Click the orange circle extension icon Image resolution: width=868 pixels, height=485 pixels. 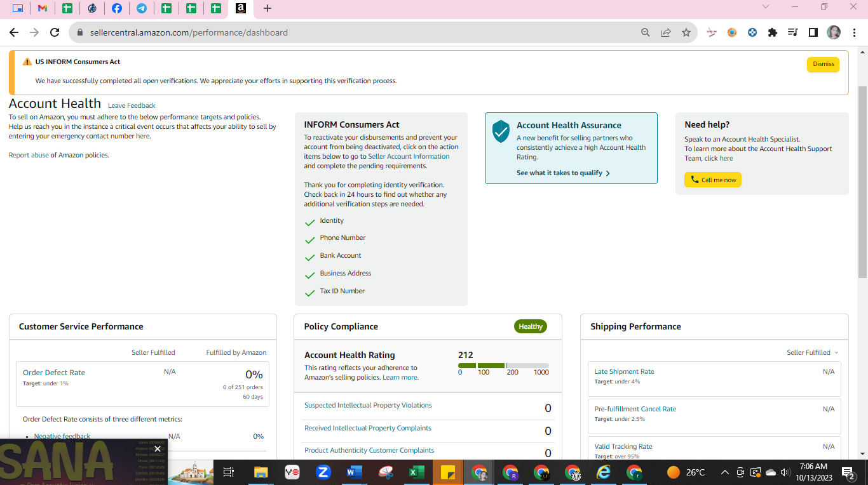pyautogui.click(x=732, y=32)
